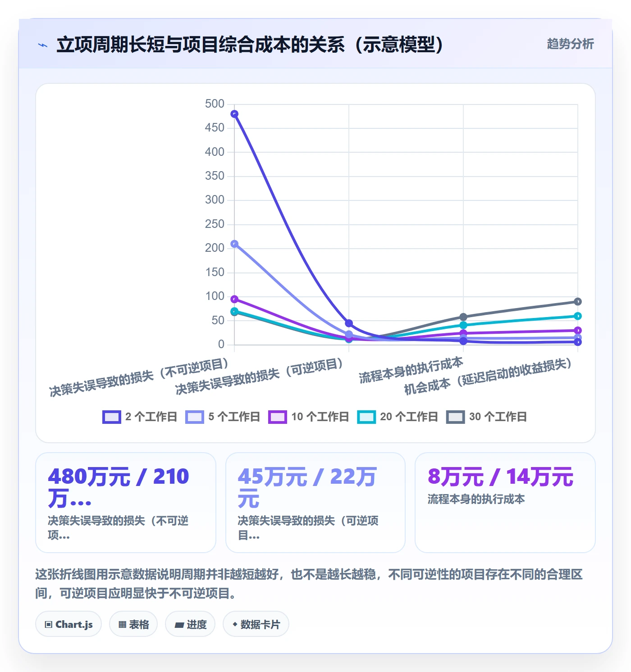Image resolution: width=631 pixels, height=672 pixels.
Task: Click the 10 个工作日 first point near 95
Action: [234, 300]
